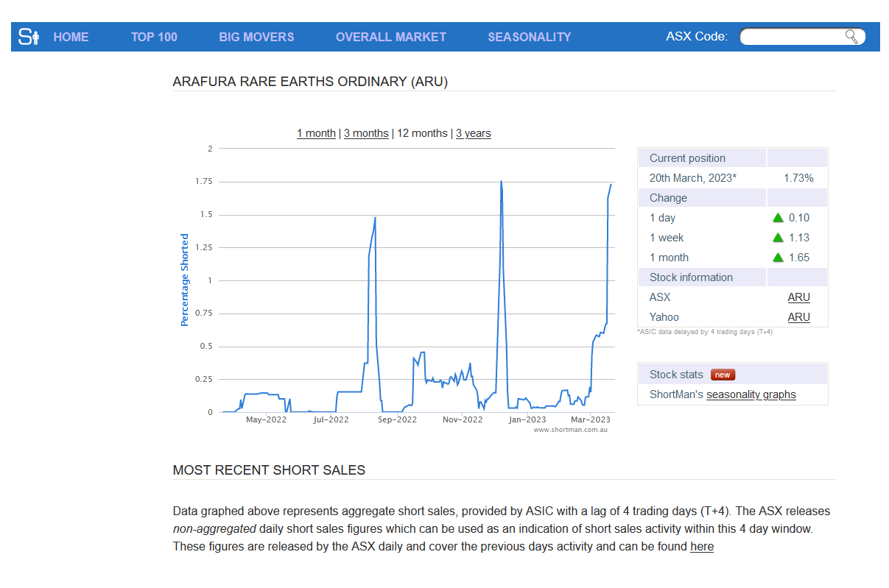Type in the ASX Code search field
This screenshot has width=889, height=588.
pyautogui.click(x=792, y=37)
